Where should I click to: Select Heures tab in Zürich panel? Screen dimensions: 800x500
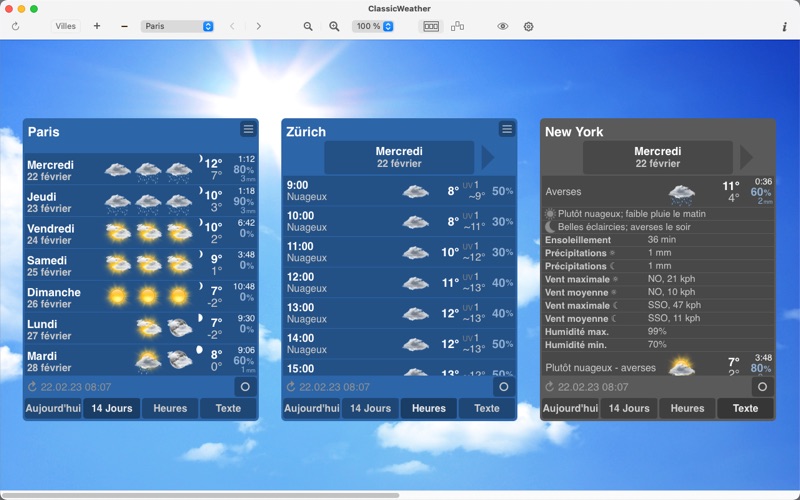(x=429, y=408)
